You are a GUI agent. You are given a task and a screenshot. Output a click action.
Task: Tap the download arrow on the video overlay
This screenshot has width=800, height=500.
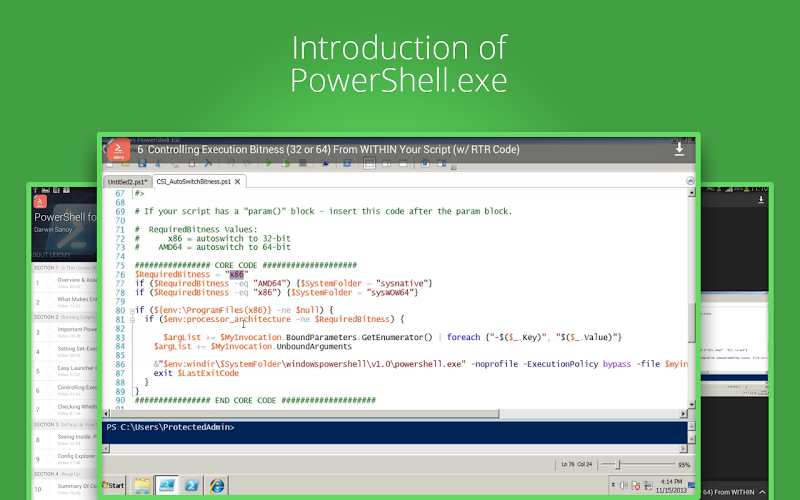679,149
